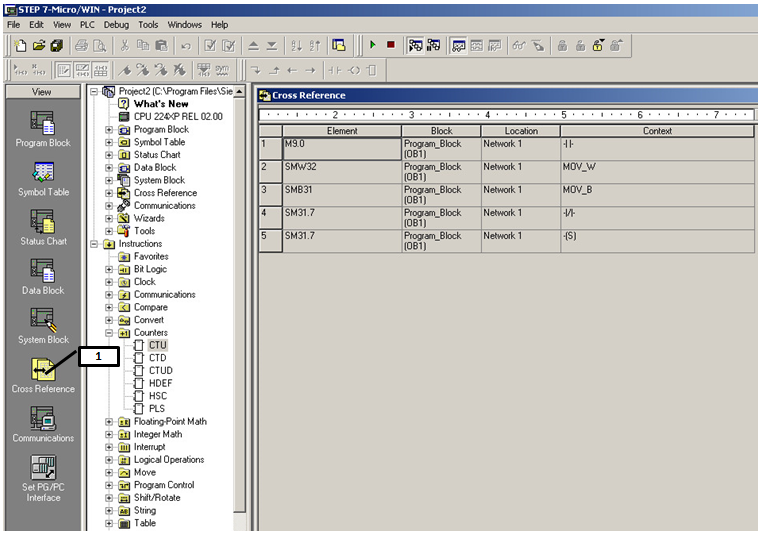
Task: Open Status Chart from the View bar
Action: point(43,222)
